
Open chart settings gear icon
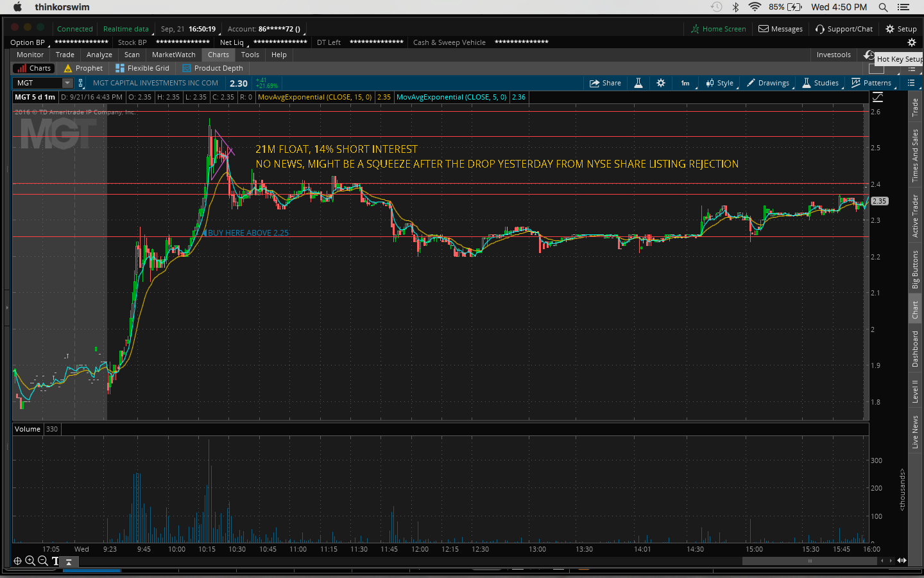click(661, 83)
